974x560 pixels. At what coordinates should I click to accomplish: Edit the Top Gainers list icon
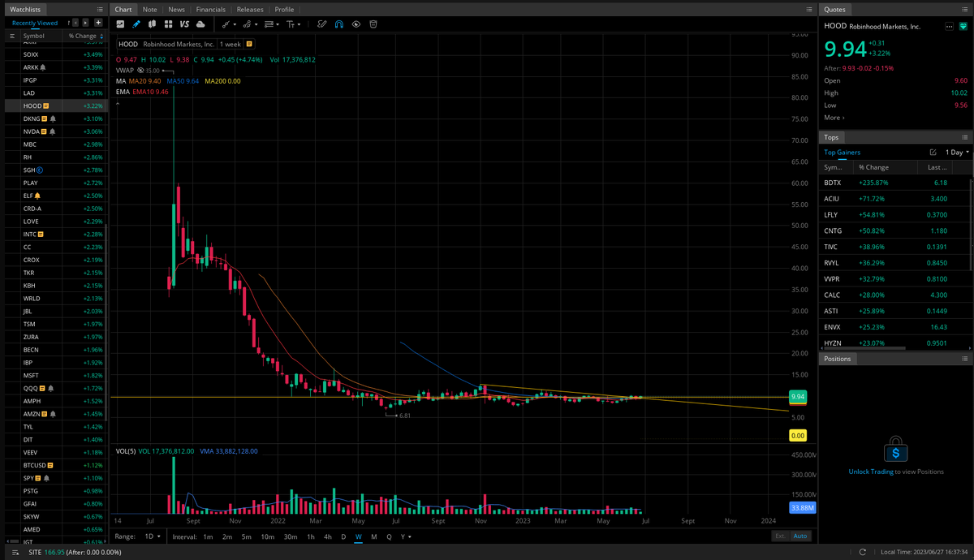(x=933, y=152)
